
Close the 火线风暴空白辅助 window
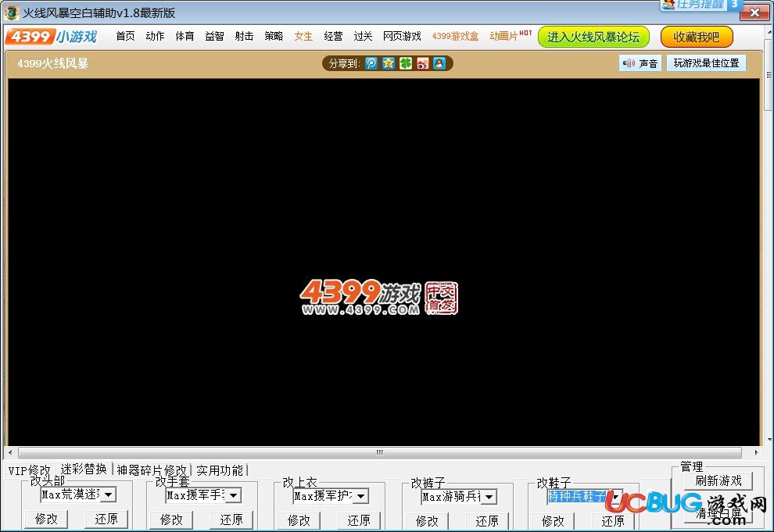754,12
